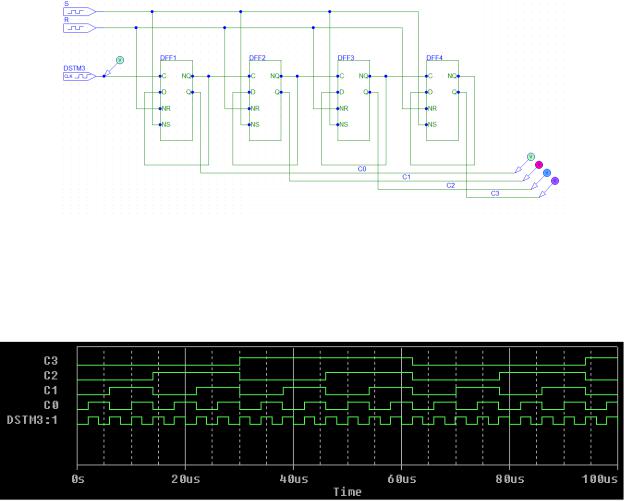Click the NQ output pin of DFF1
Image resolution: width=624 pixels, height=501 pixels.
coord(187,76)
